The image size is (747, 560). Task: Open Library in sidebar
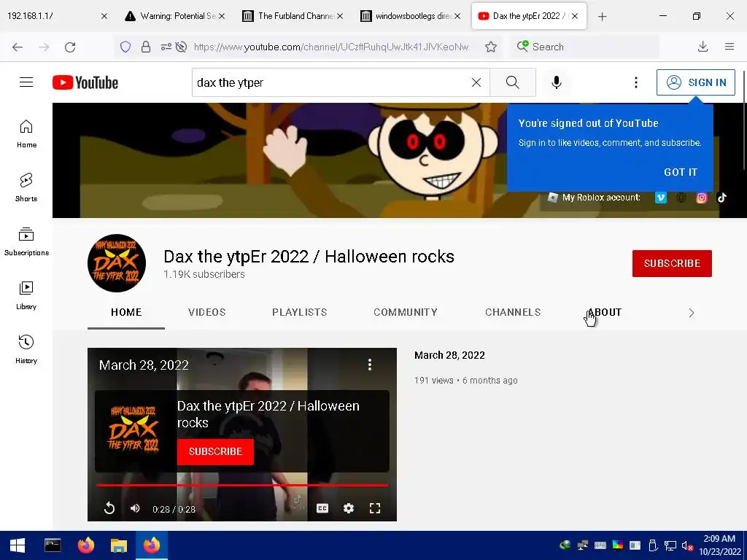[x=26, y=296]
